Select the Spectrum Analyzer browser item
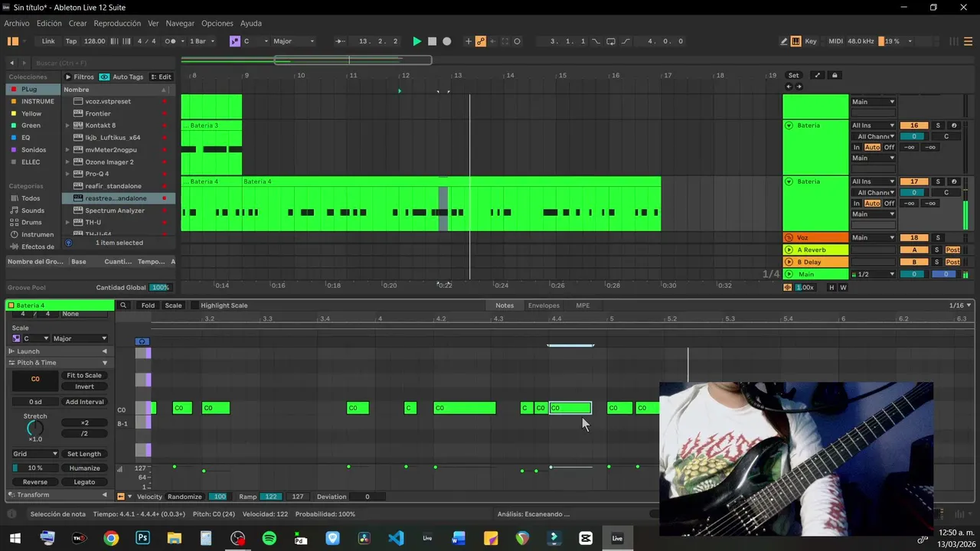 pos(115,210)
